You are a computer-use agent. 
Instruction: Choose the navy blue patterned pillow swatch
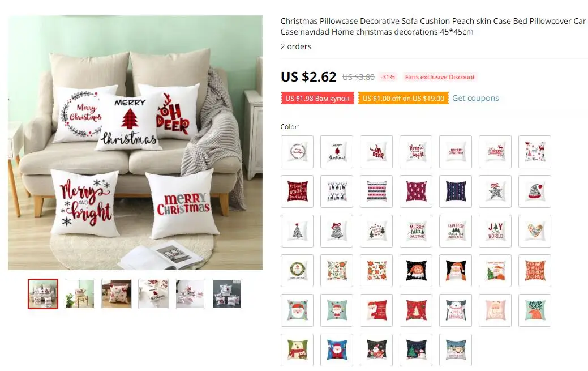point(456,191)
